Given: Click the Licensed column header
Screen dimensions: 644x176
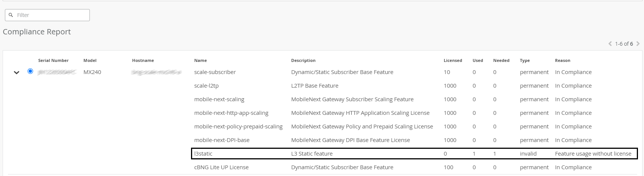Looking at the screenshot, I should [x=453, y=60].
